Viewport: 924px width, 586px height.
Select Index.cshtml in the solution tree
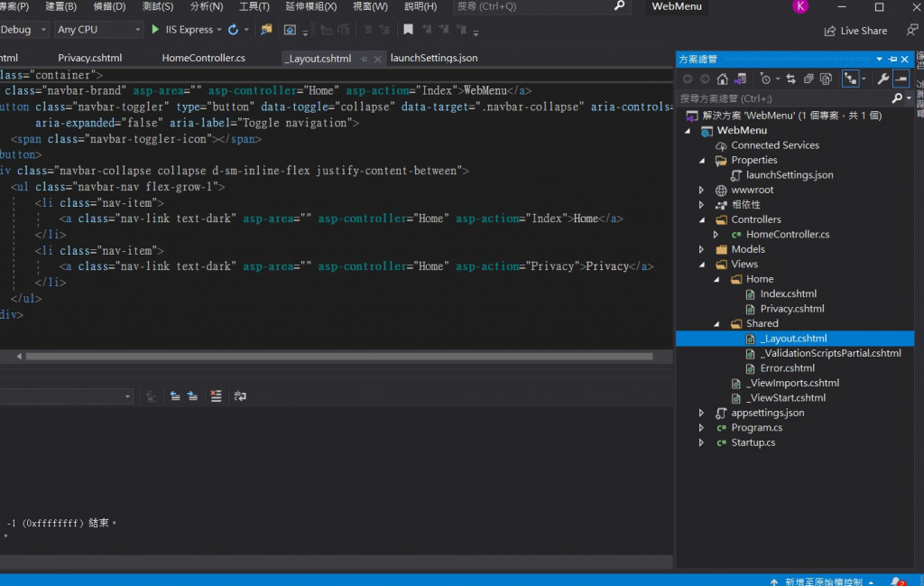point(788,294)
